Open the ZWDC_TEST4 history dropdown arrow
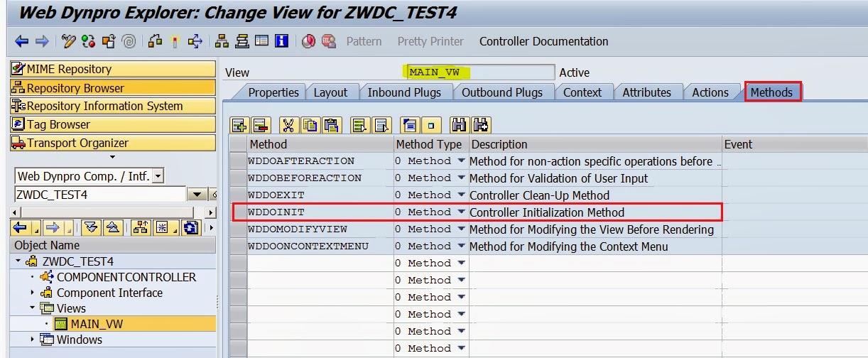This screenshot has width=868, height=358. (197, 195)
